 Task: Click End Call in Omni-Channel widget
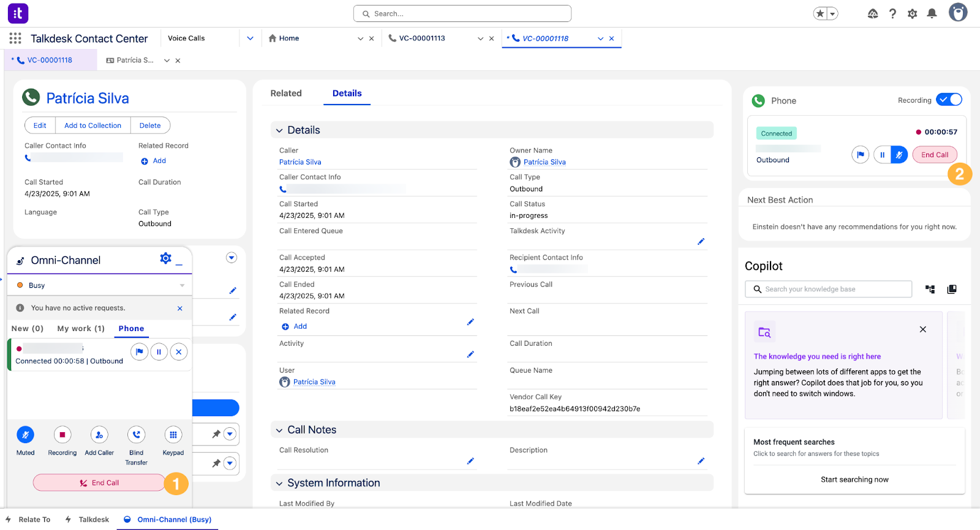(99, 483)
